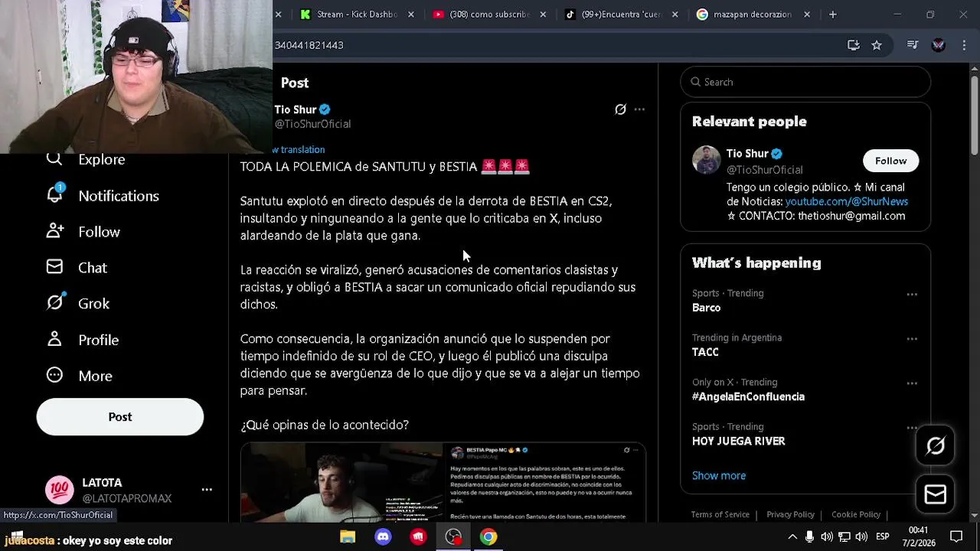Open the youtube.com/@ShurNews link
Image resolution: width=980 pixels, height=551 pixels.
pyautogui.click(x=846, y=201)
